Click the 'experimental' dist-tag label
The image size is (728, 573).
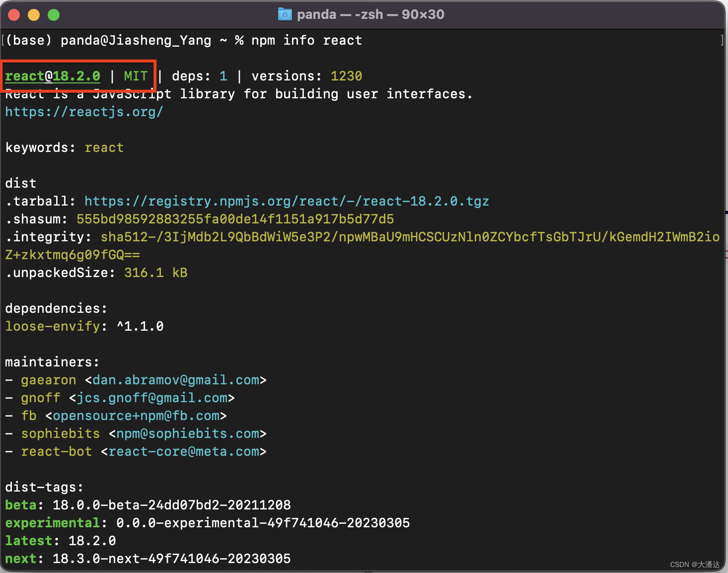pyautogui.click(x=53, y=523)
